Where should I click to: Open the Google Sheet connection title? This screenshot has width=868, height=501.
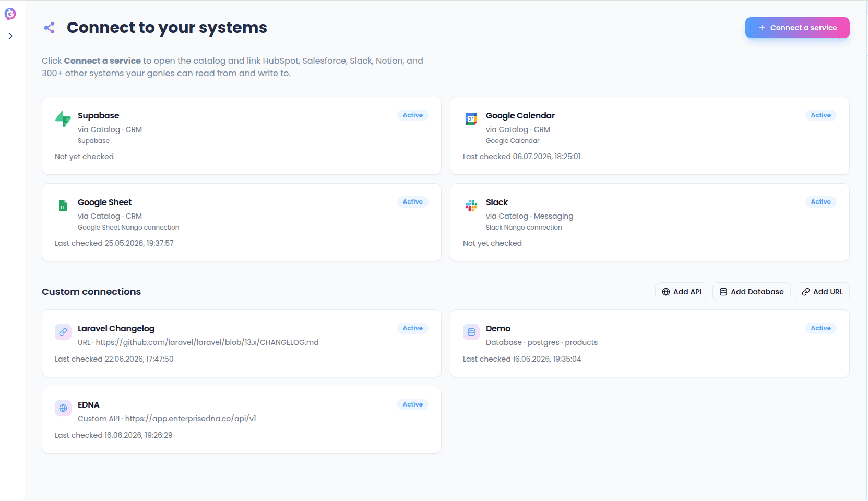(x=104, y=202)
